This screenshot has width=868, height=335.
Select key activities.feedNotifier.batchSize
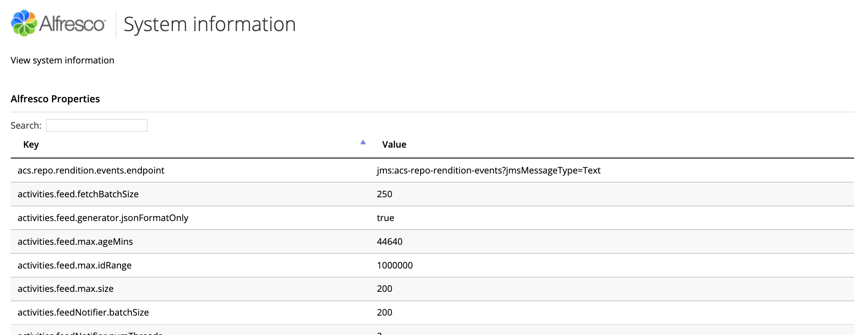83,313
